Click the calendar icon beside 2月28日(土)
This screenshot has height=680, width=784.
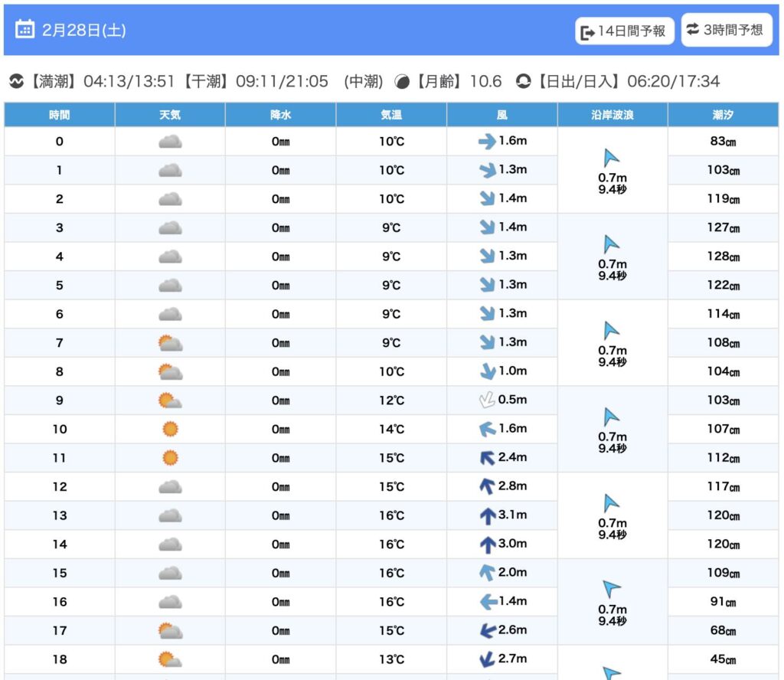[x=25, y=30]
